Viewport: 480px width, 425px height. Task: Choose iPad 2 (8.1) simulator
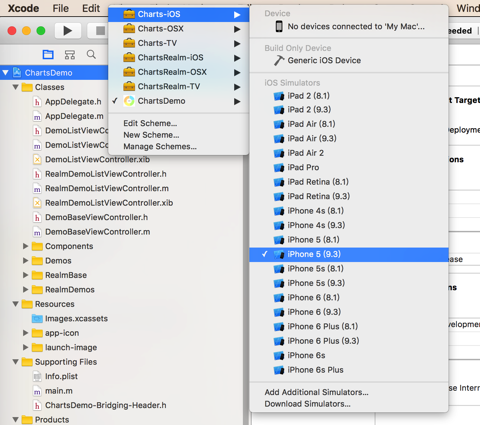[x=349, y=96]
